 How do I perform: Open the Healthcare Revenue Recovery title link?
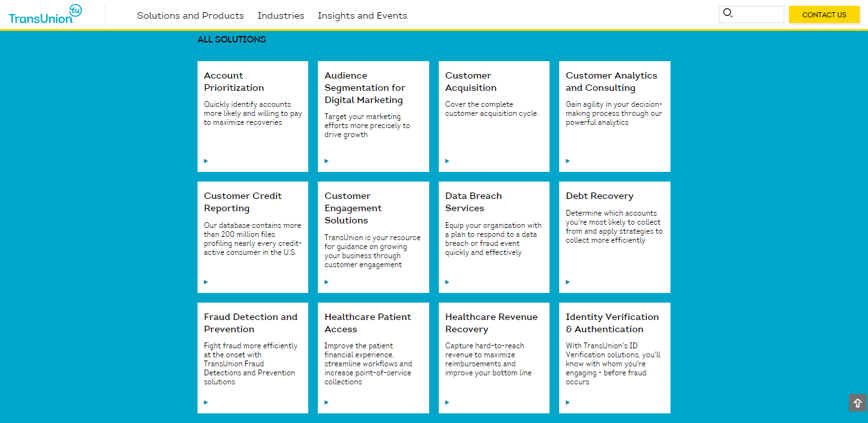[x=491, y=323]
